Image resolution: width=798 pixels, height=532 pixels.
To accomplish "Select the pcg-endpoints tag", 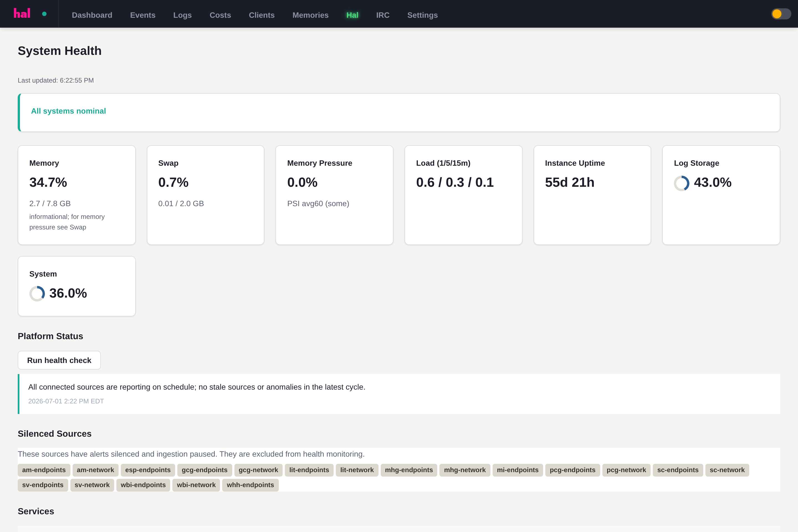I will tap(573, 470).
